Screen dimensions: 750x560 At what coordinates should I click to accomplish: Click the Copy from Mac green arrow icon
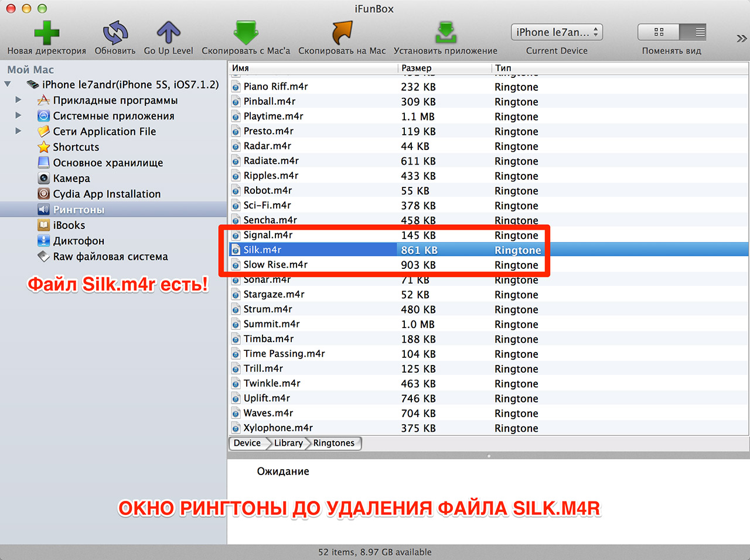pyautogui.click(x=246, y=33)
